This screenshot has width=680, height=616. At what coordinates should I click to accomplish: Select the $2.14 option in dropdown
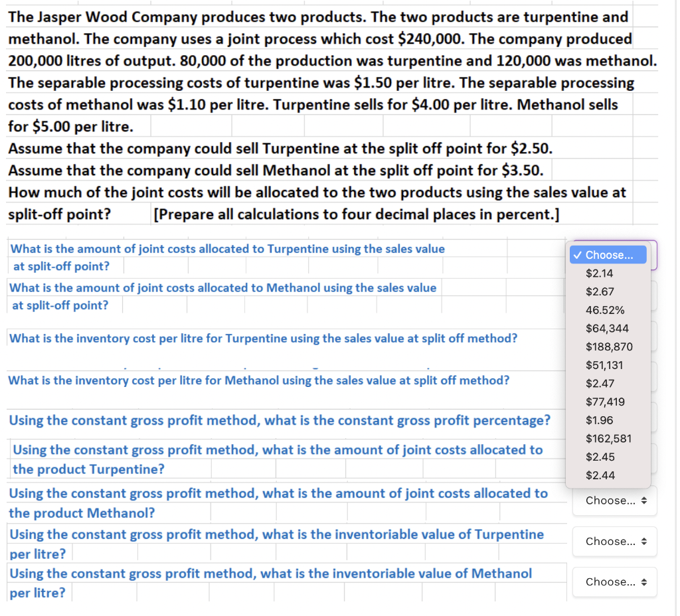[610, 274]
